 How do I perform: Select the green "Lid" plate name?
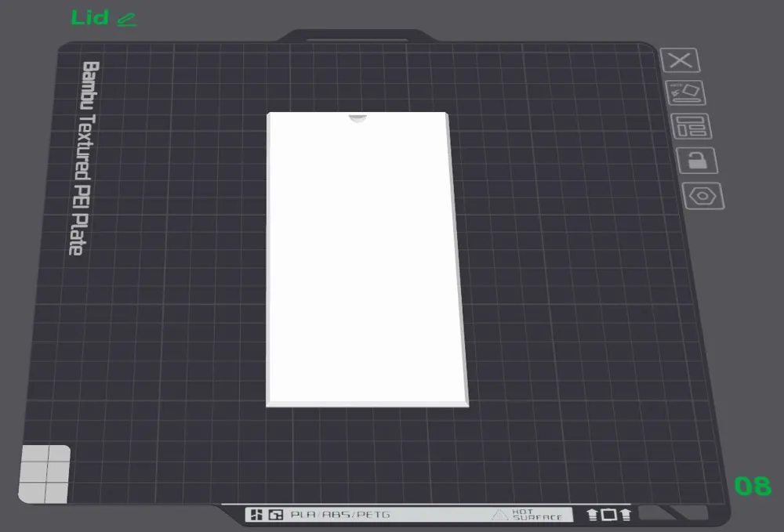coord(90,17)
